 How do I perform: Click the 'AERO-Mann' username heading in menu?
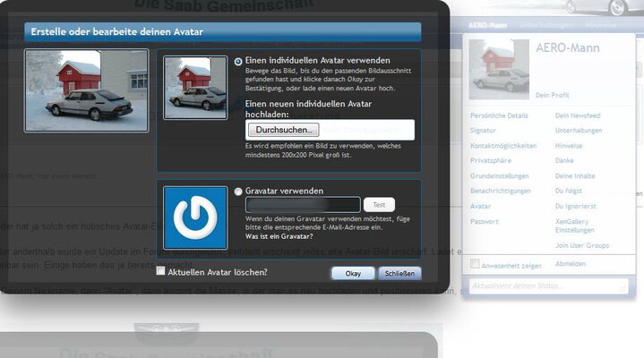tap(567, 48)
